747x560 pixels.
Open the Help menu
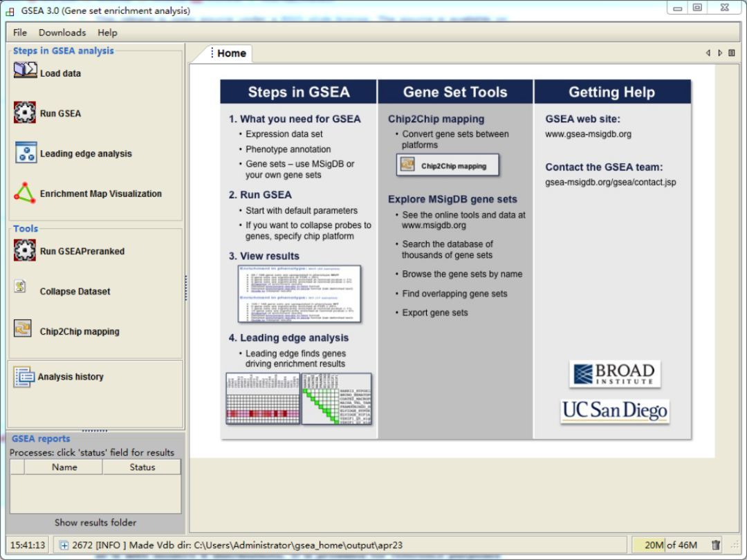107,32
